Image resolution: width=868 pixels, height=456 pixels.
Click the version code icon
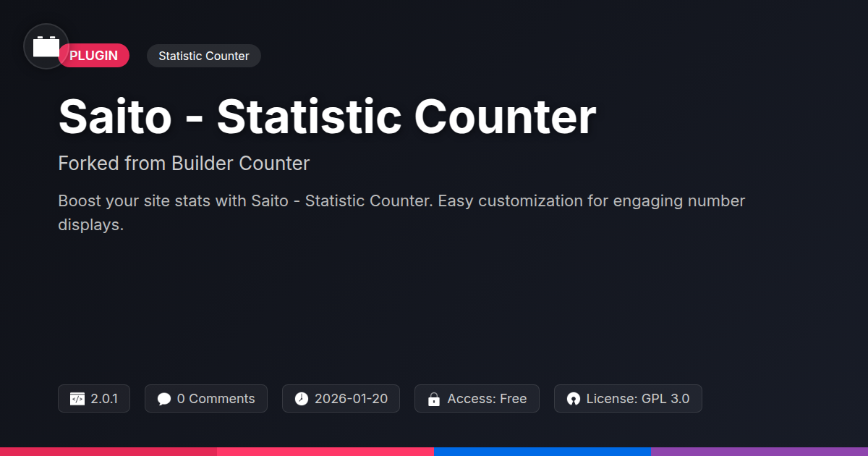tap(77, 399)
